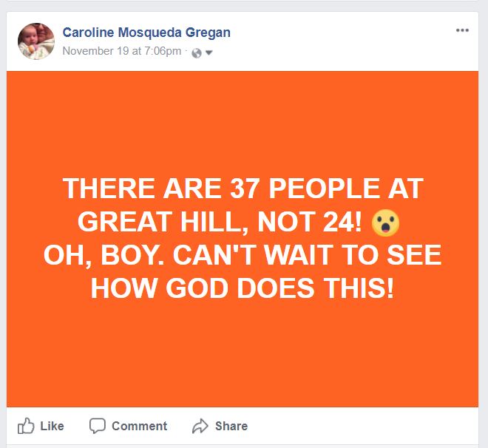
Task: Click empty orange area below the post text
Action: [x=243, y=355]
